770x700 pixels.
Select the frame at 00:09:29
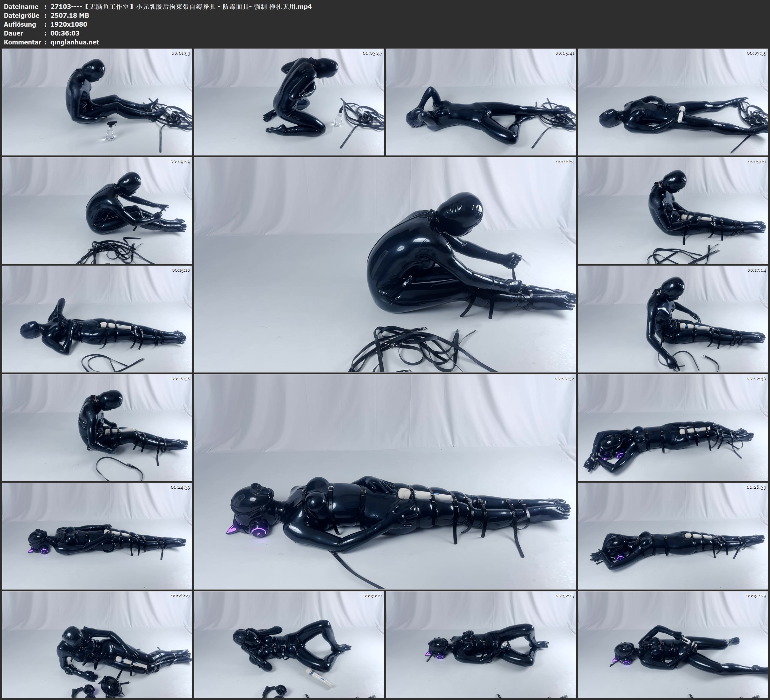coord(97,210)
